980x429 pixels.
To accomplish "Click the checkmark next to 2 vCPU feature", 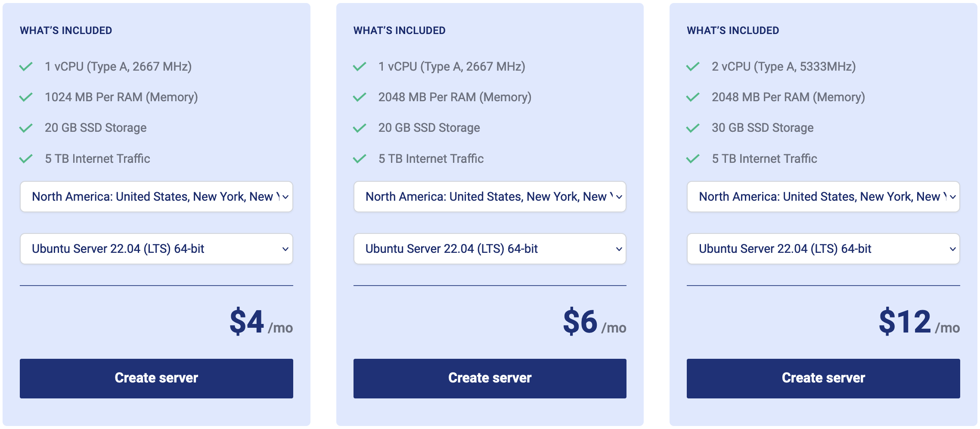I will [693, 67].
